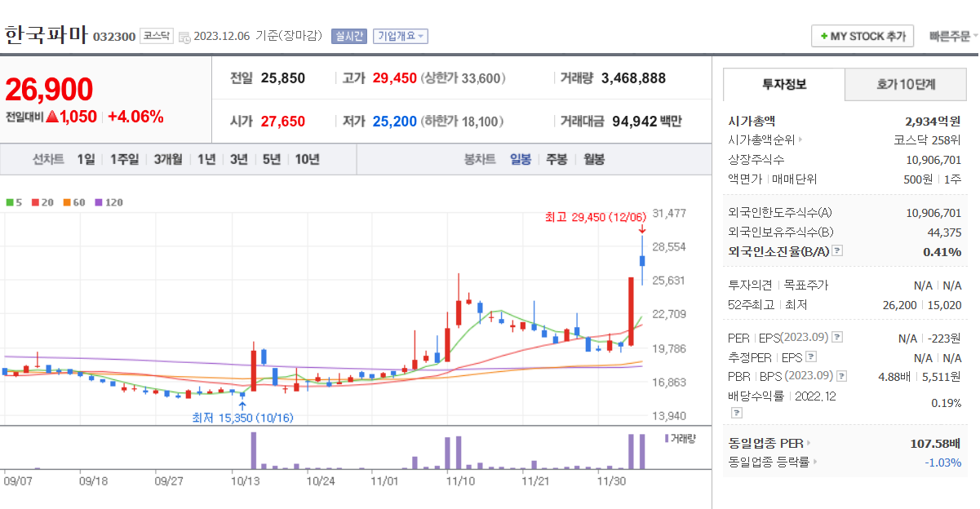The width and height of the screenshot is (980, 509).
Task: Open help icon below 배당수익률 label
Action: pyautogui.click(x=736, y=413)
